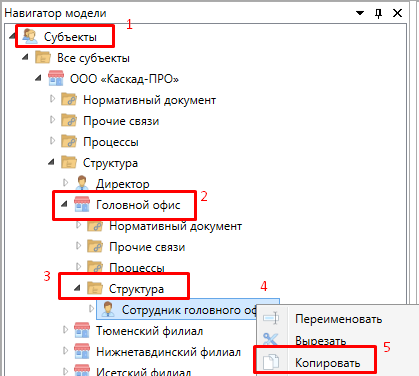Click the Все субъекты folder icon
Viewport: 419px width, 376px height.
click(43, 57)
